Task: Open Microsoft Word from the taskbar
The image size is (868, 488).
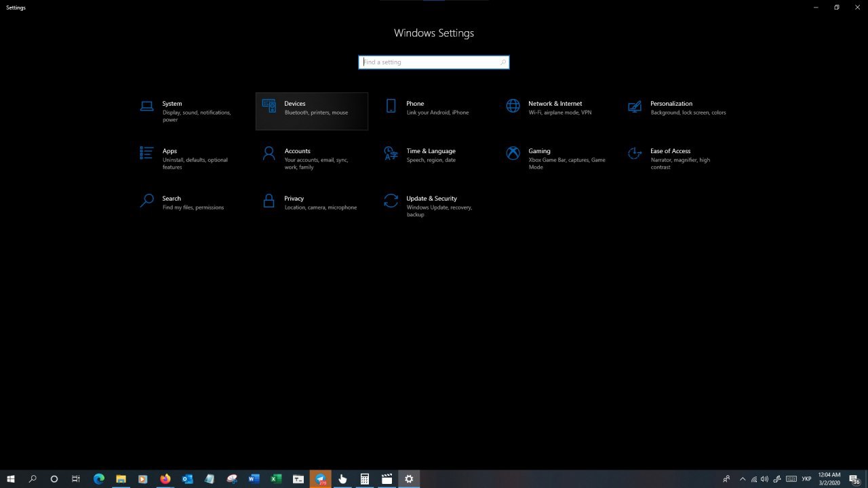Action: (x=254, y=479)
